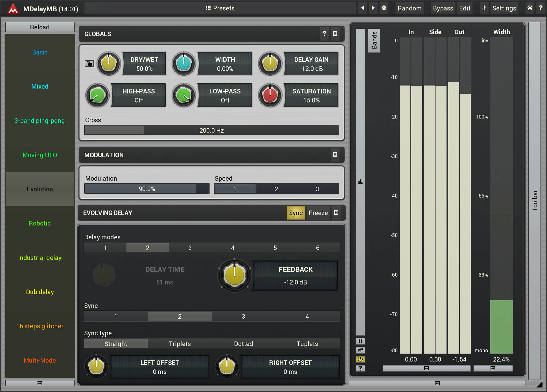Screen dimensions: 547x392
Task: Click the red Saturation knob
Action: coord(270,95)
